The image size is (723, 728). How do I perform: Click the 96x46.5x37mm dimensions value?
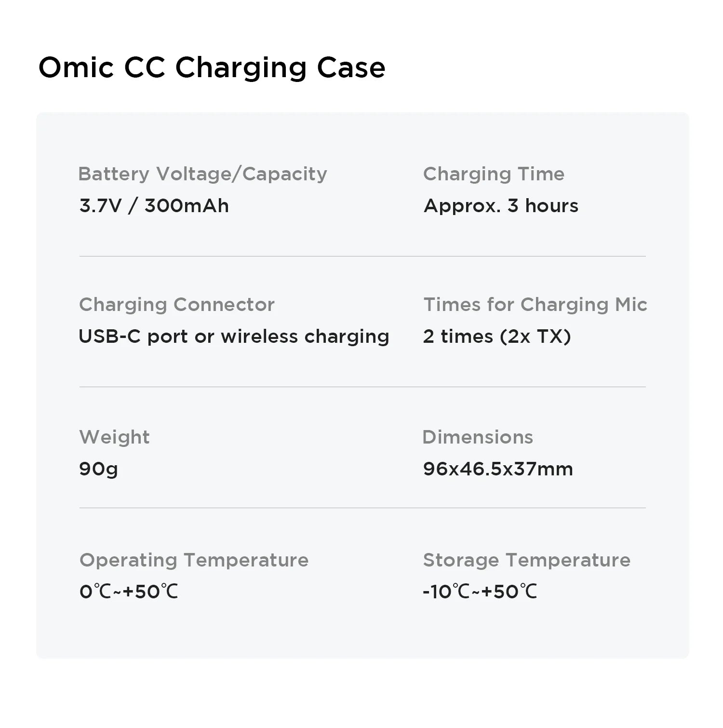click(x=498, y=469)
